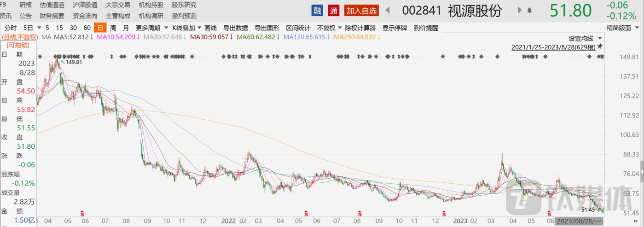This screenshot has height=227, width=644.
Task: Click the [可拖动] draggable panel handle
Action: (17, 45)
